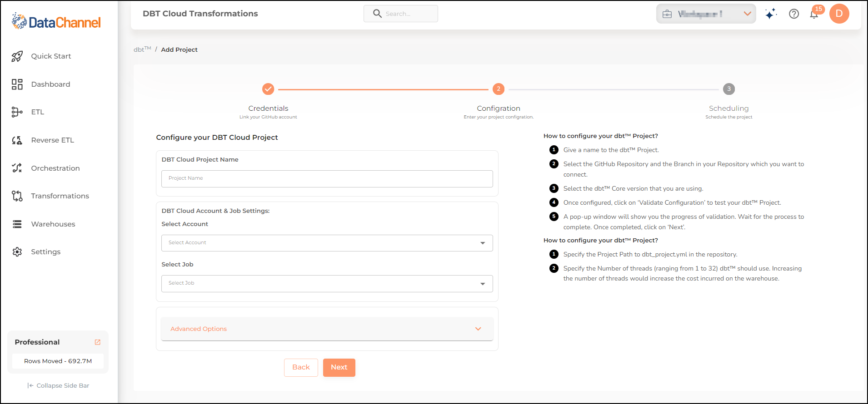Click step 2 Configuration circle
The height and width of the screenshot is (404, 868).
pyautogui.click(x=499, y=89)
